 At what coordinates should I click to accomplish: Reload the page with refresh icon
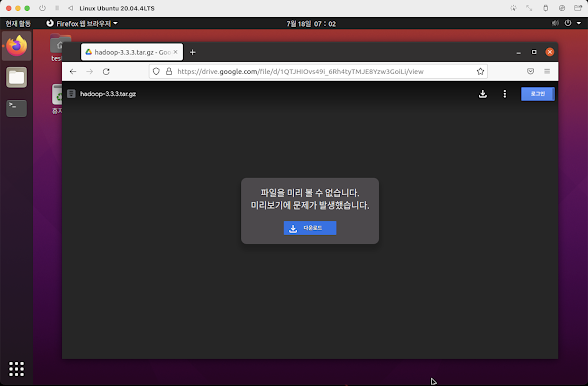point(106,71)
